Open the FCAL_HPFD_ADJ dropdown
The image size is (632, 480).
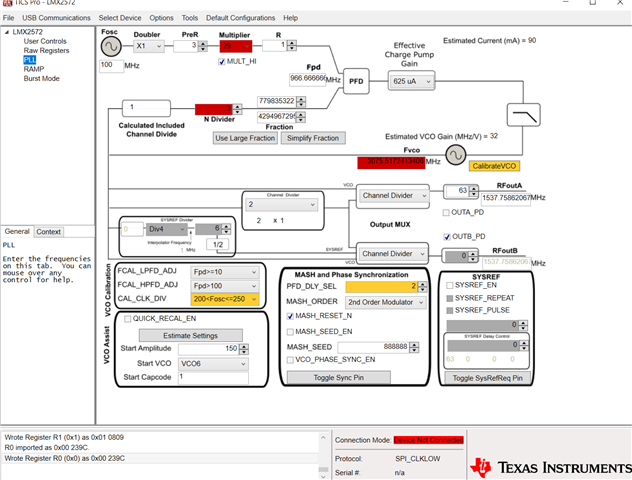[225, 286]
